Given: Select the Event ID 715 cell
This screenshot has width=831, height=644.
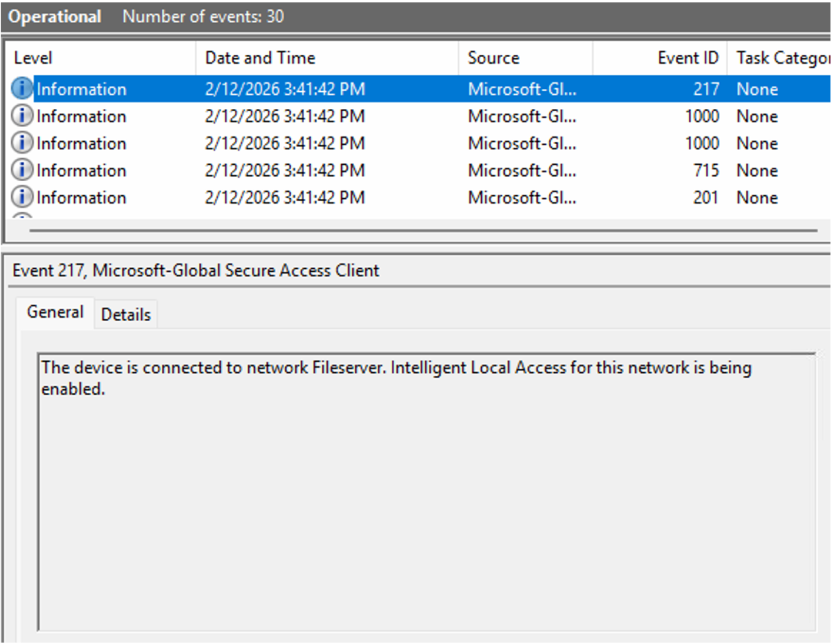Looking at the screenshot, I should click(x=706, y=170).
